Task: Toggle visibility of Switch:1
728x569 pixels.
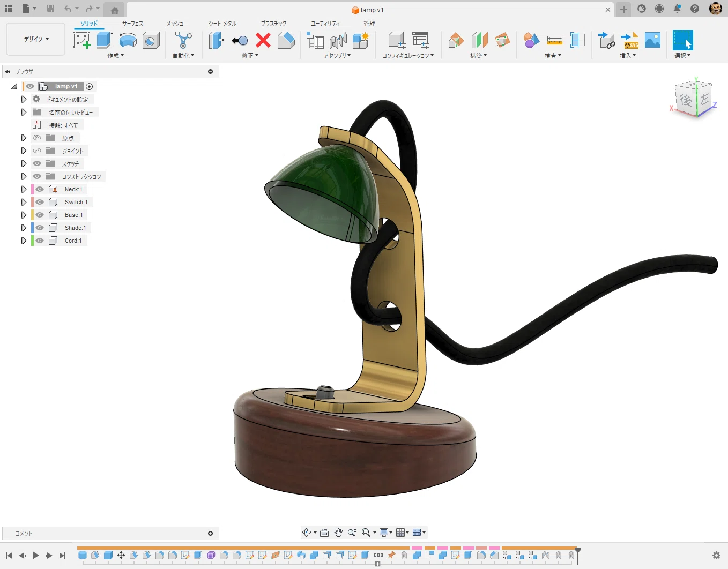Action: (40, 202)
